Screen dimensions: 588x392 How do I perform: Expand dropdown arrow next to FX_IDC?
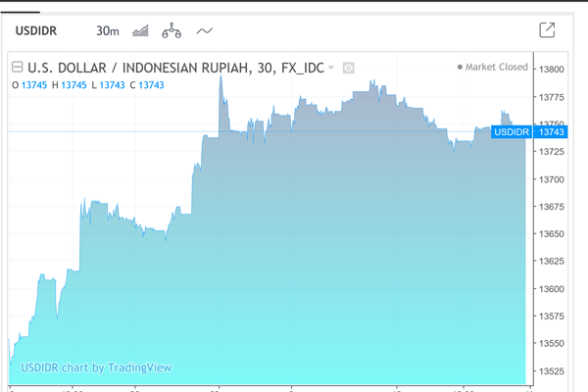331,68
